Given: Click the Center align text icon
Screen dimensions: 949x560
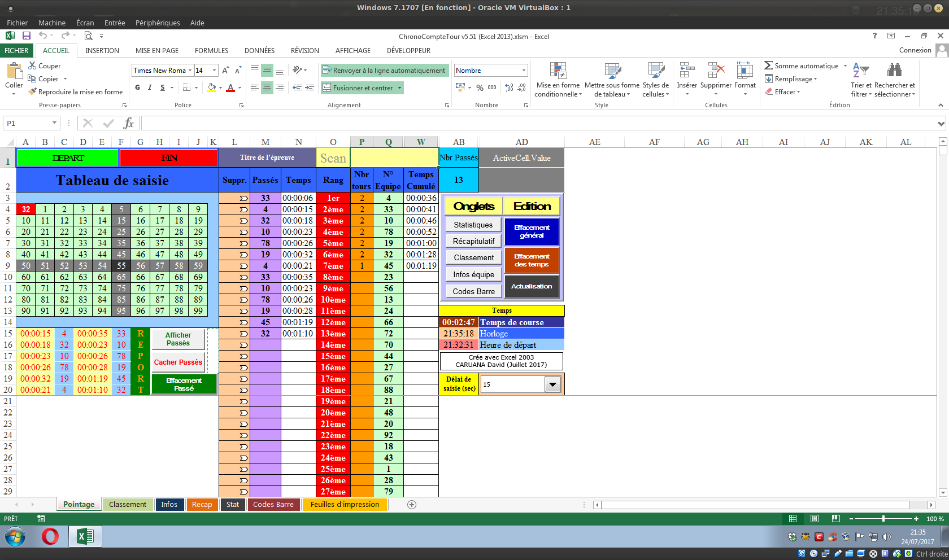Looking at the screenshot, I should pos(267,88).
